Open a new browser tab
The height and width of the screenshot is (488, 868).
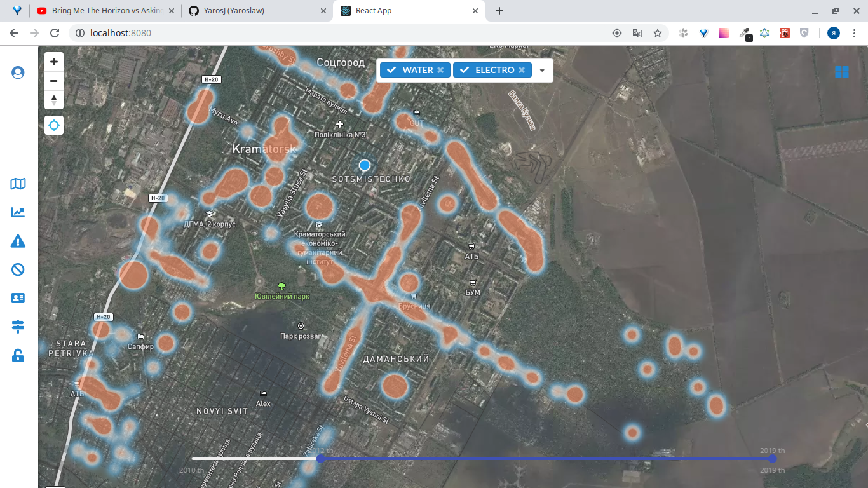499,11
